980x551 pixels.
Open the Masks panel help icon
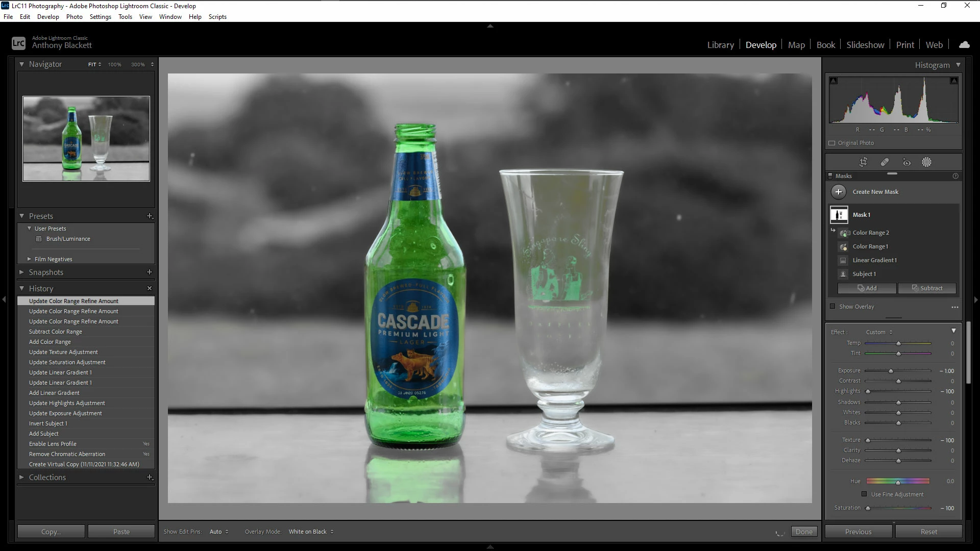click(x=955, y=176)
